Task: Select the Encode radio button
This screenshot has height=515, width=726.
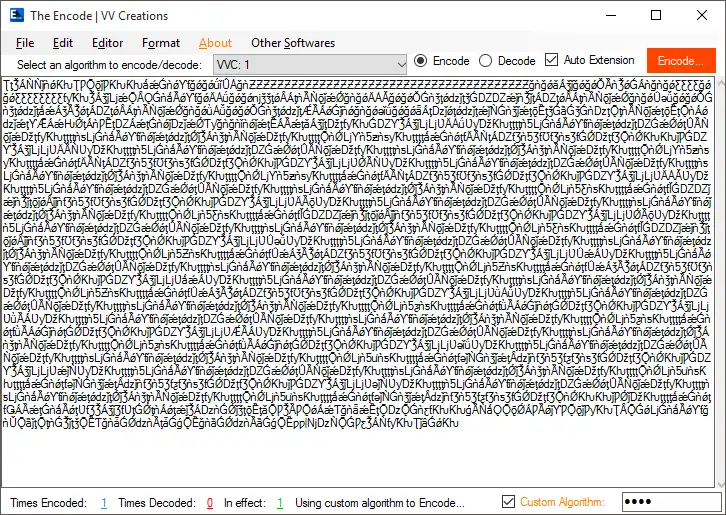Action: (441, 61)
